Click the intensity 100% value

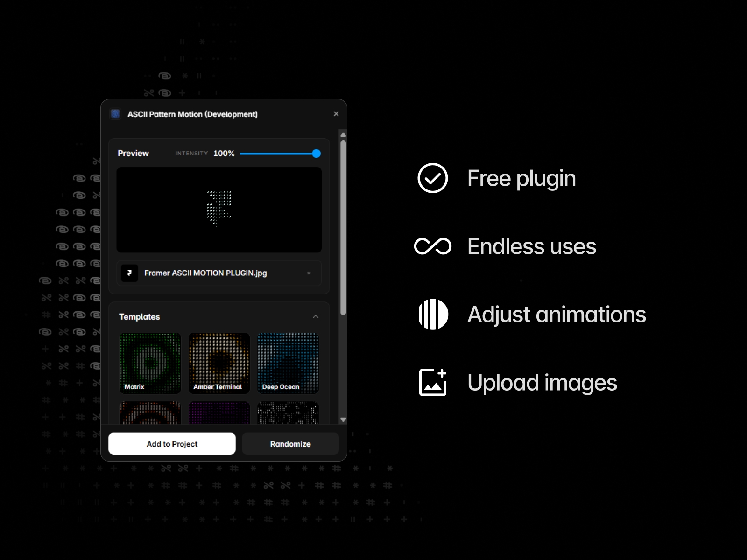tap(224, 154)
